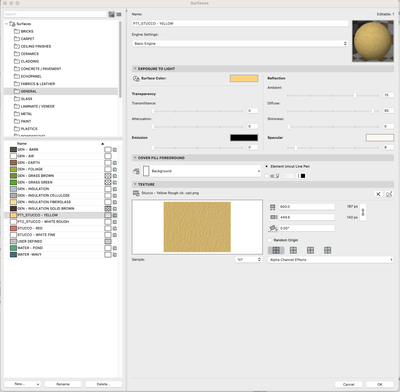This screenshot has width=400, height=392.
Task: Switch to flat list view icon
Action: (119, 14)
